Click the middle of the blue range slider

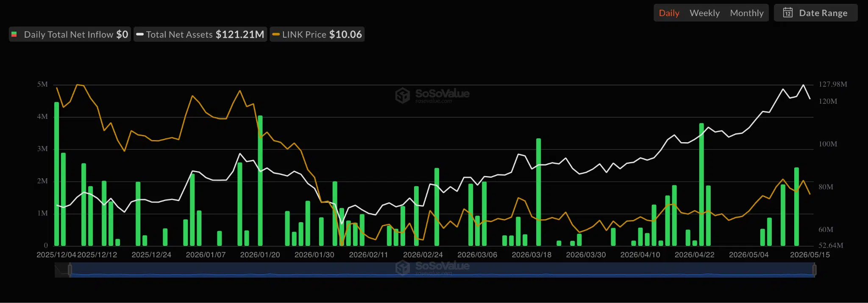pyautogui.click(x=442, y=270)
